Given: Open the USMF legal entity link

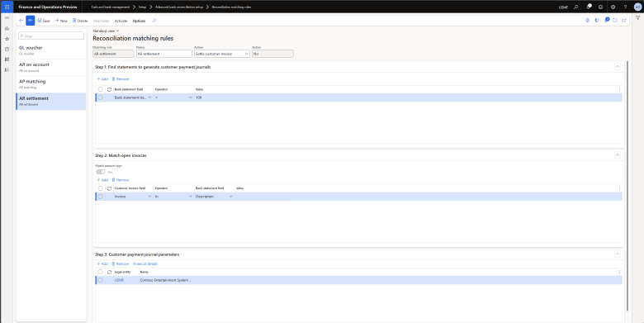Looking at the screenshot, I should click(x=119, y=280).
